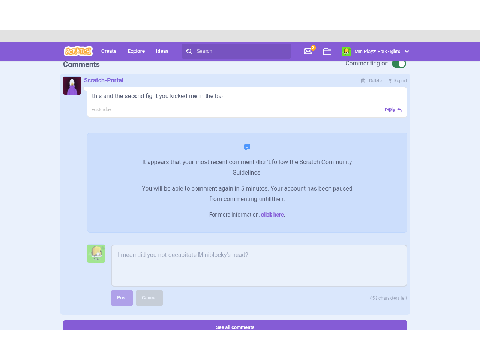Focus the Search input field
Screen dimensions: 480x360
click(x=236, y=51)
